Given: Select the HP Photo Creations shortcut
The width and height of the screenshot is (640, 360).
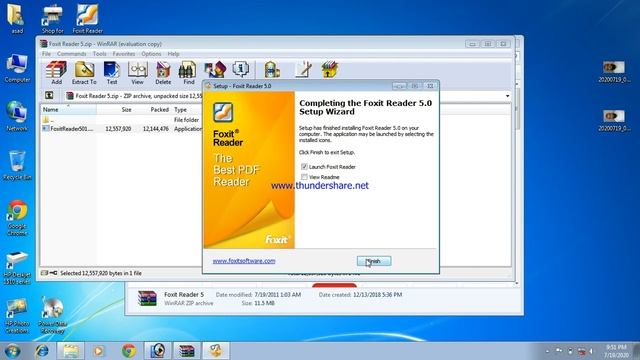Looking at the screenshot, I should tap(17, 316).
